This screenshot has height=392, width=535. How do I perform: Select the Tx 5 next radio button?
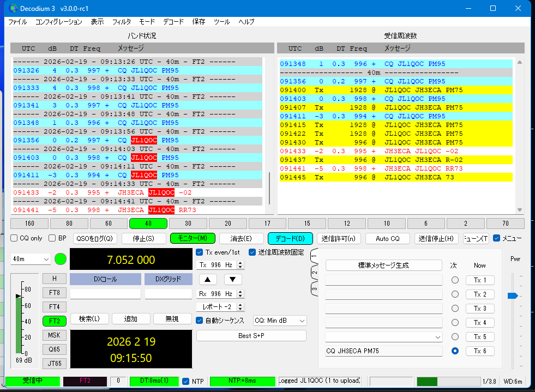[x=455, y=337]
